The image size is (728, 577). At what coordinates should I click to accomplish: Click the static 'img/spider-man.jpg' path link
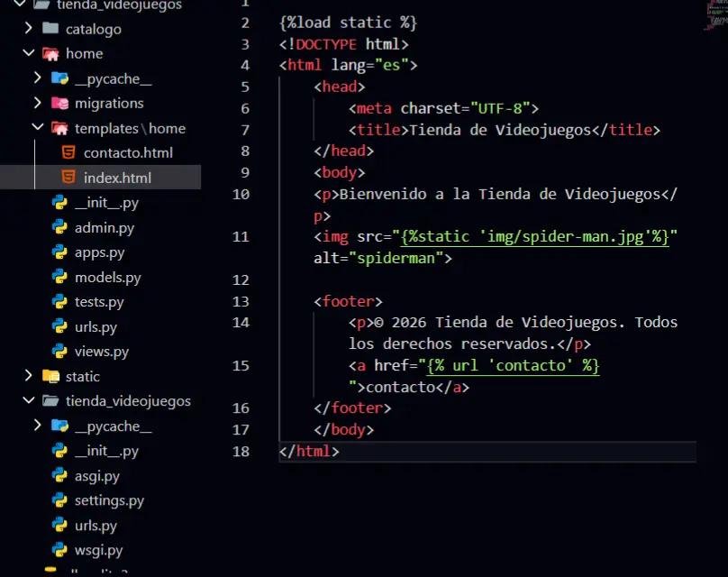tap(535, 237)
